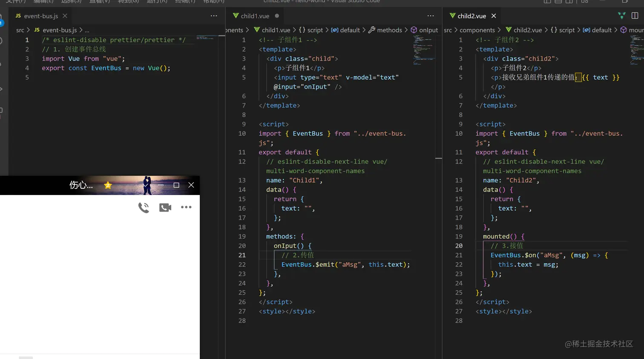Click the chat contact name 伤心...
Image resolution: width=644 pixels, height=359 pixels.
click(81, 185)
